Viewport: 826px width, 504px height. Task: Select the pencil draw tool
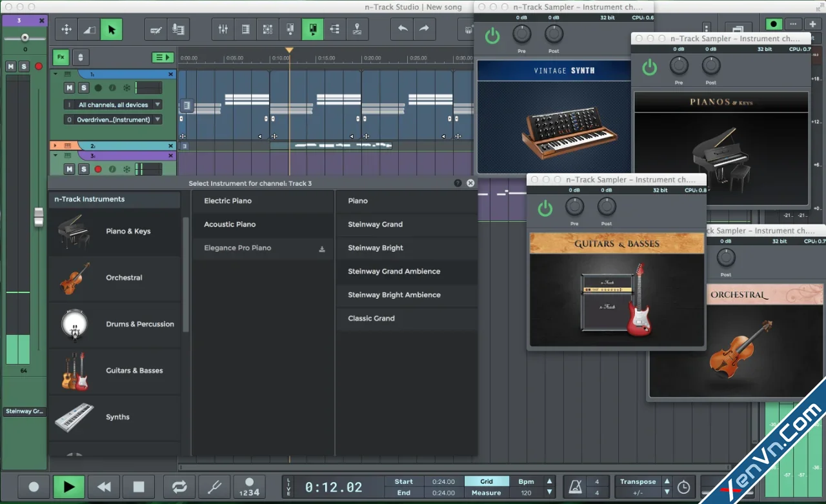coord(156,29)
